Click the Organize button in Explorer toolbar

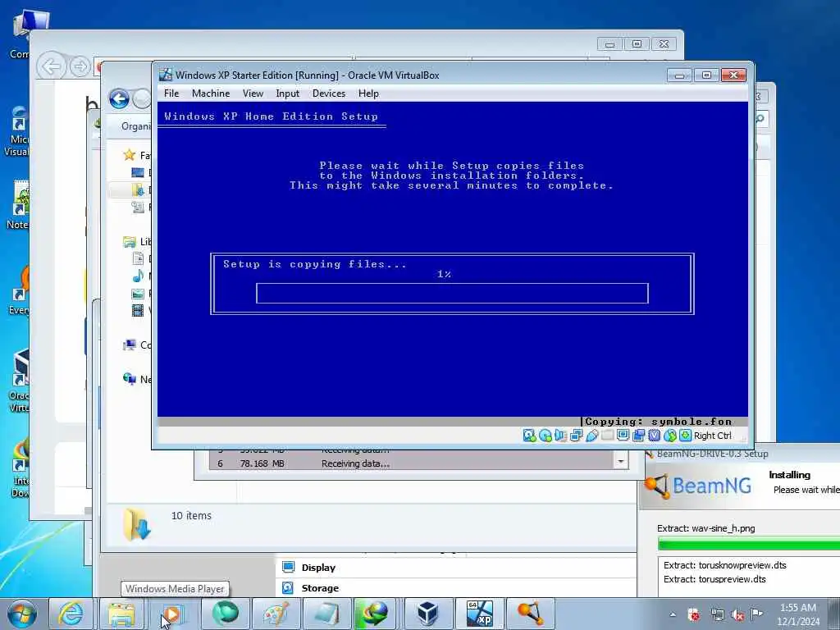coord(136,126)
